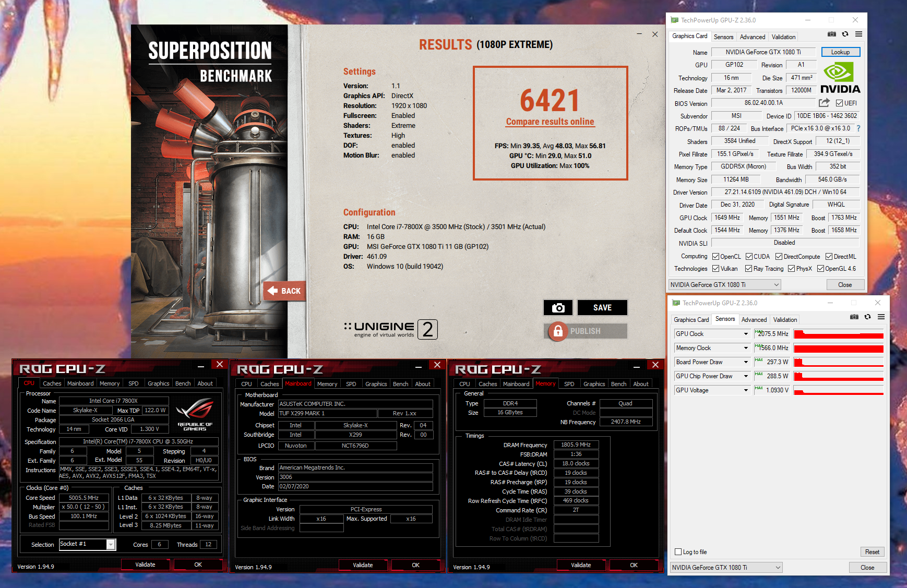This screenshot has height=588, width=907.
Task: Click the Board Power Draw red sensor graph
Action: pyautogui.click(x=839, y=362)
